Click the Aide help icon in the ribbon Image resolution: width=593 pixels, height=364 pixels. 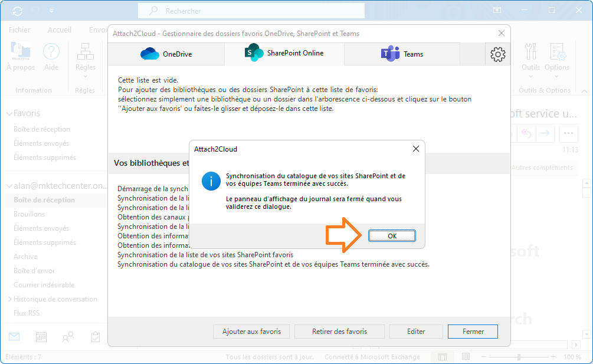(x=51, y=56)
